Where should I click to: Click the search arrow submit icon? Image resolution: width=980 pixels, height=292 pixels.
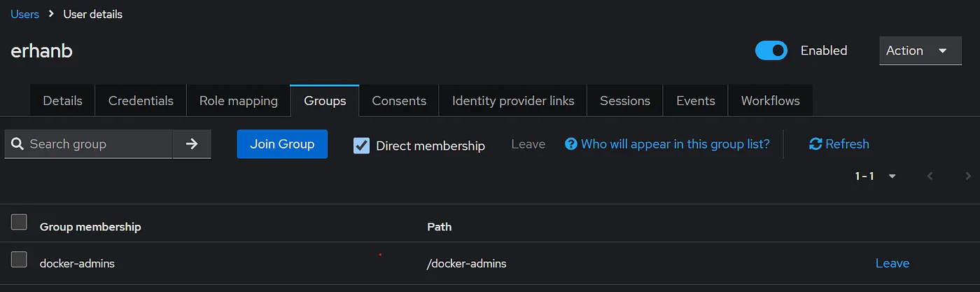192,144
